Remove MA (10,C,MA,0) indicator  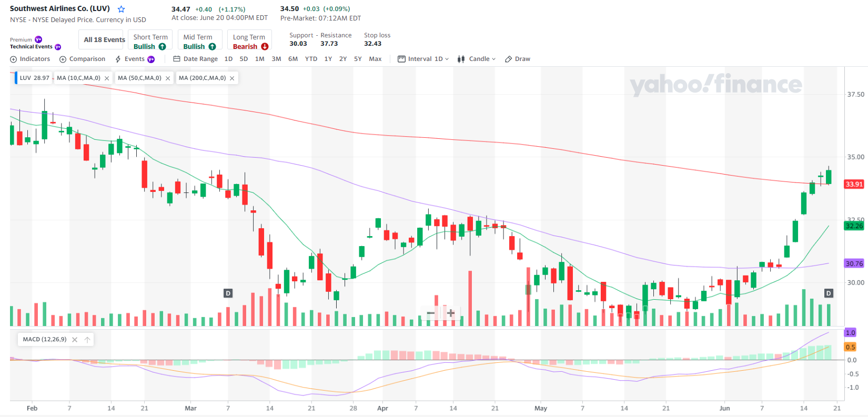pos(107,78)
